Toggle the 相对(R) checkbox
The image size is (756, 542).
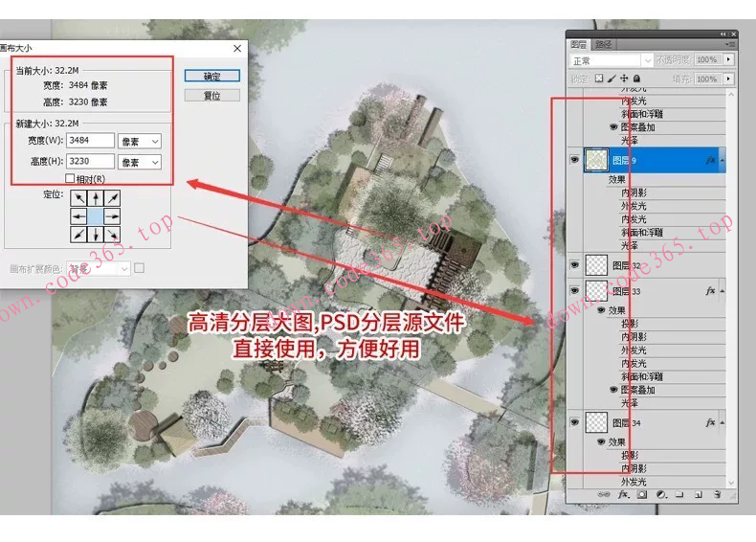[x=70, y=178]
